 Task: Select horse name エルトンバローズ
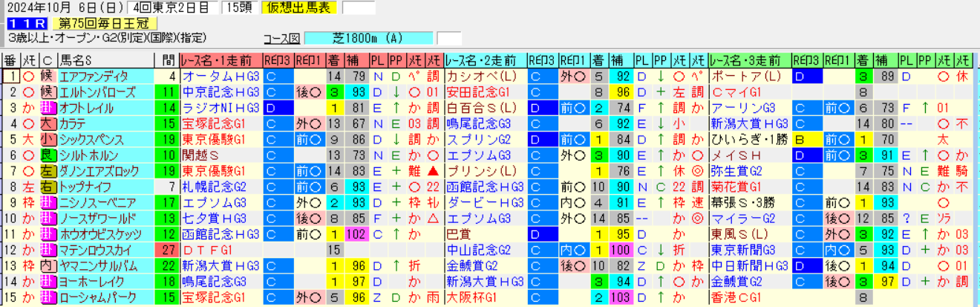click(x=106, y=91)
